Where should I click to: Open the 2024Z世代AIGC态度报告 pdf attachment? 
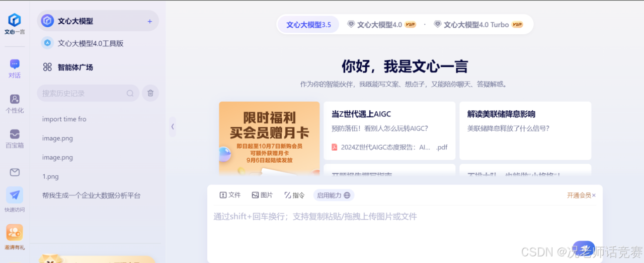[389, 147]
